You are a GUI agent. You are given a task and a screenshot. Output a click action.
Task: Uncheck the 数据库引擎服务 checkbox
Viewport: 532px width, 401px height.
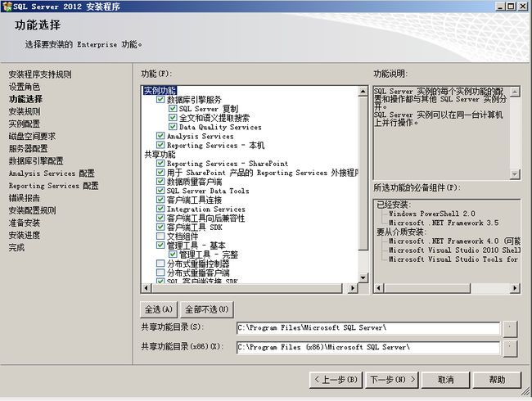tap(160, 99)
